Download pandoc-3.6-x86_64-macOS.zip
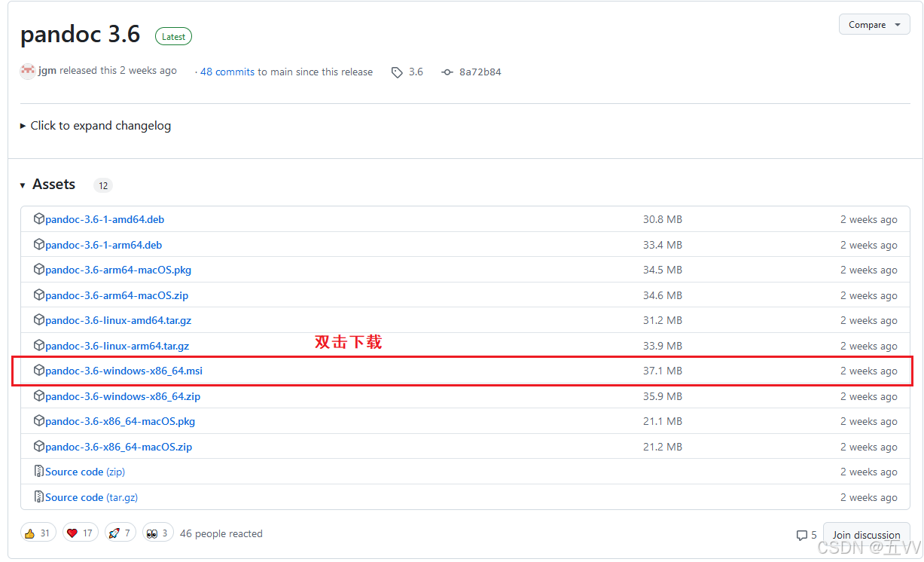Viewport: 924px width, 562px height. (x=118, y=447)
